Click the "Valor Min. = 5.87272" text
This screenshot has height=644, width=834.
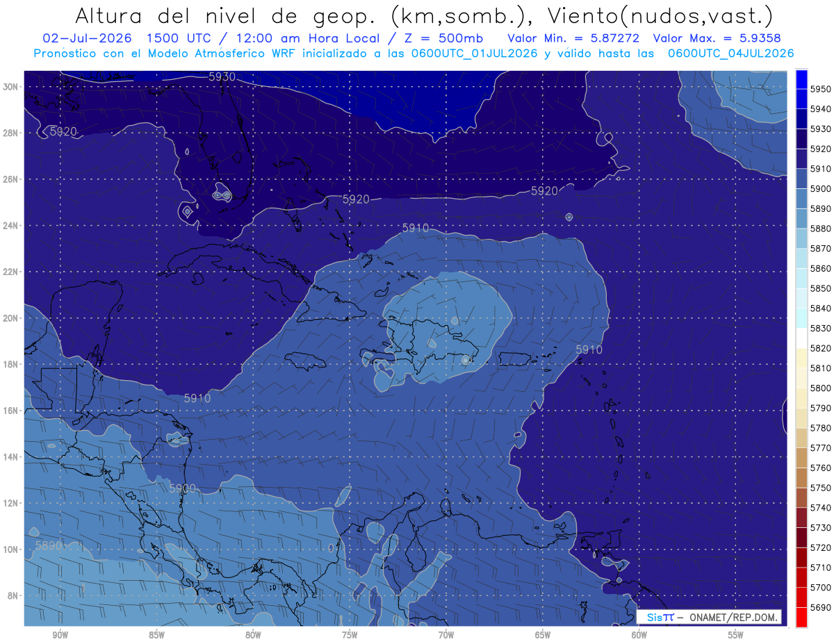coord(573,38)
